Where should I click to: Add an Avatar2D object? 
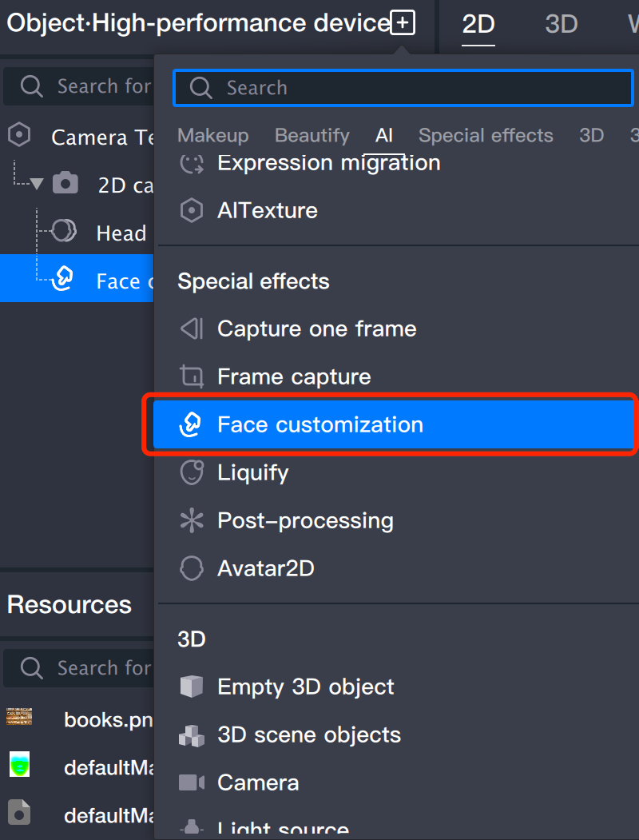pyautogui.click(x=265, y=568)
